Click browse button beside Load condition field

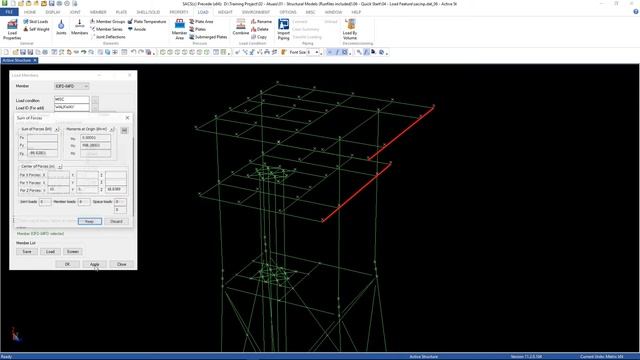pos(95,100)
